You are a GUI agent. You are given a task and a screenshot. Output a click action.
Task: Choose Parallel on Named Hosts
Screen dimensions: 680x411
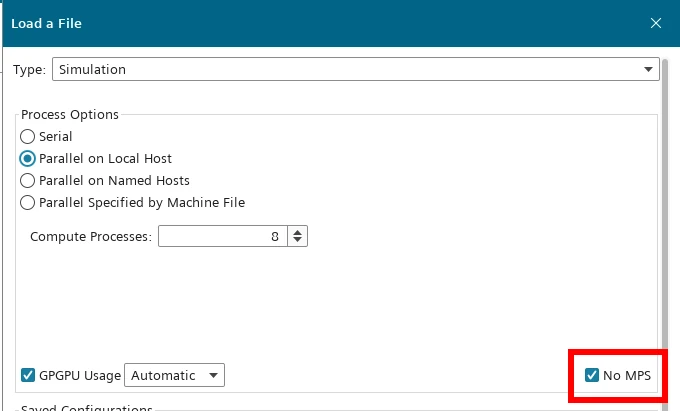[28, 180]
